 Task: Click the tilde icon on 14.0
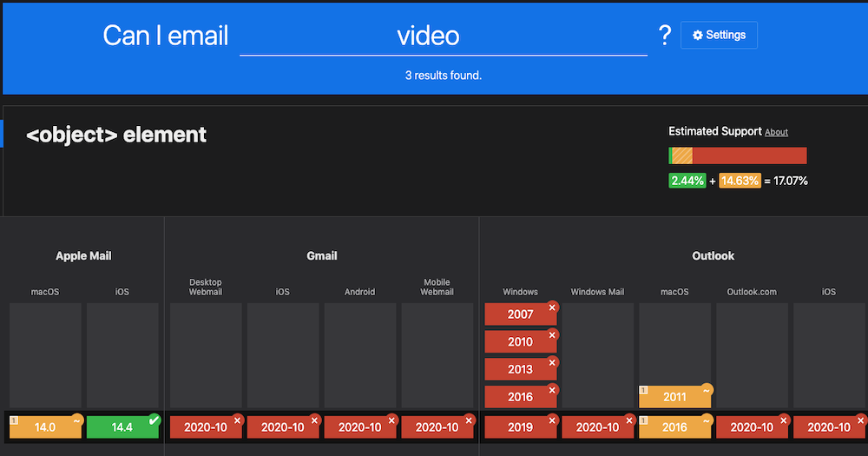tap(77, 420)
